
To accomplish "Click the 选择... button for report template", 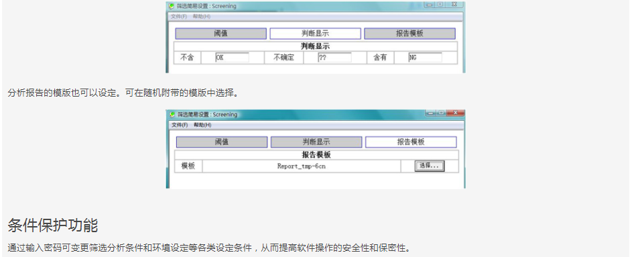I will pyautogui.click(x=429, y=166).
